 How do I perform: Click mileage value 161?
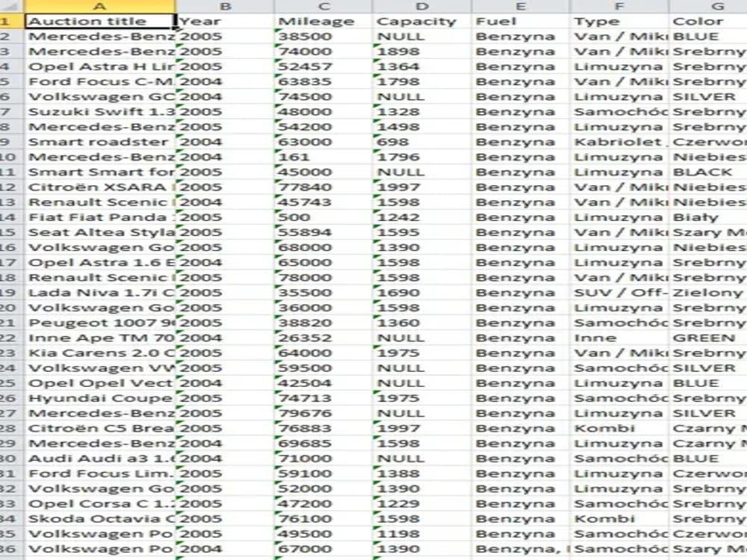(x=323, y=157)
